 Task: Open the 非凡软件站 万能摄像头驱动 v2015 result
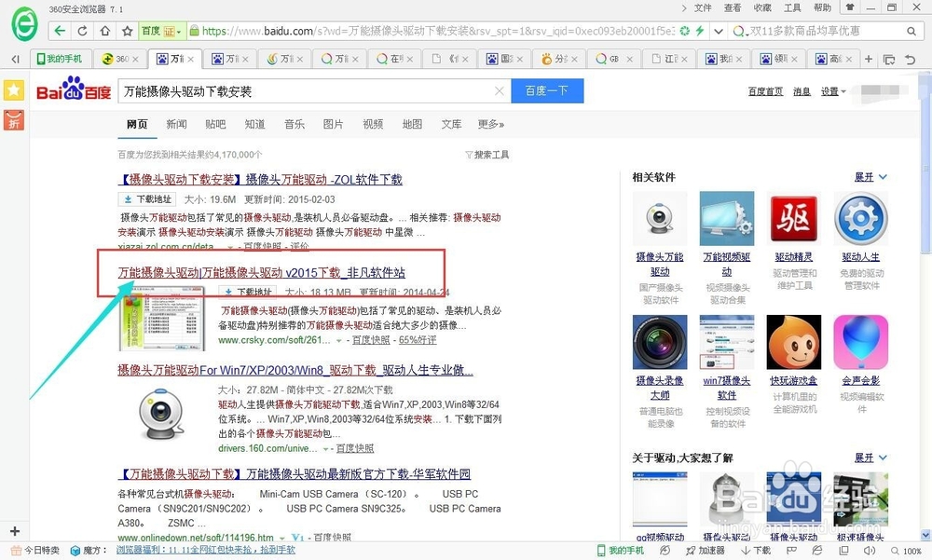coord(262,272)
